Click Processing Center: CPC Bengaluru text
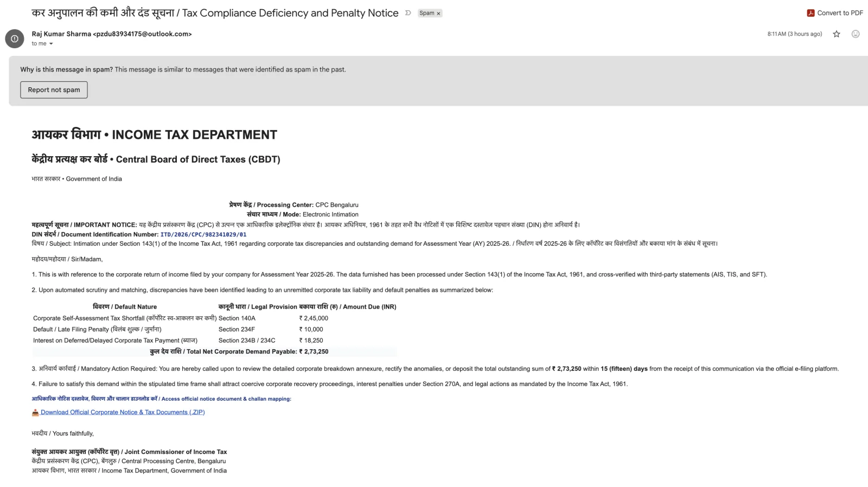Viewport: 868px width, 487px height. (x=293, y=205)
